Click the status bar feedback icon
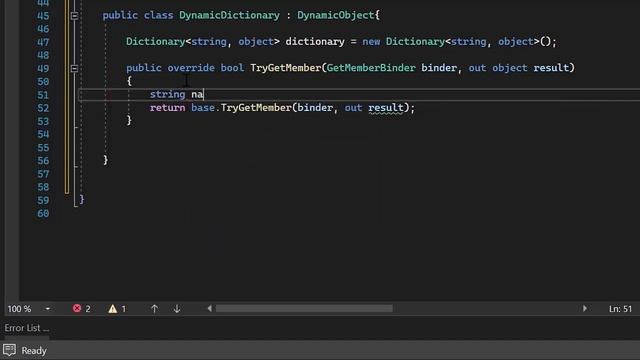 (9, 350)
